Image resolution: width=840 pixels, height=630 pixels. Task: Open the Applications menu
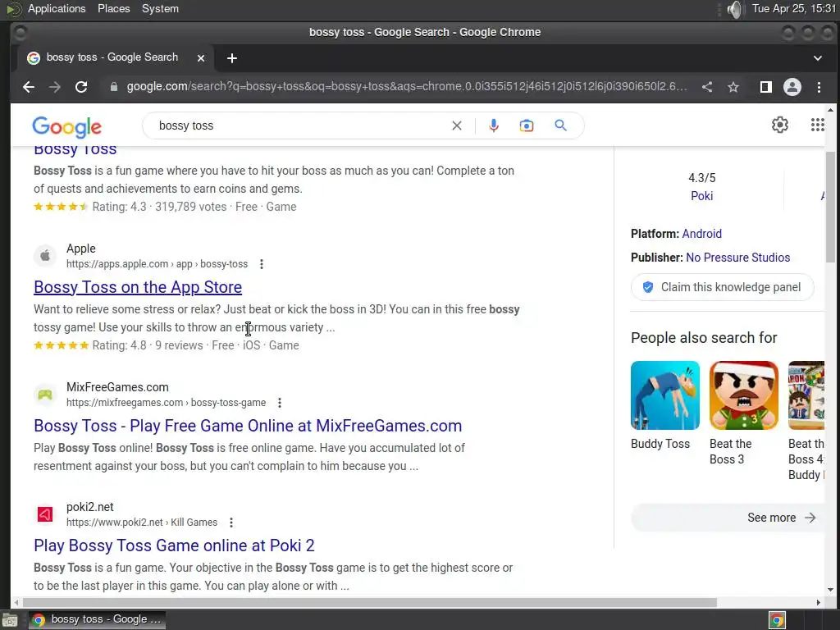click(x=57, y=9)
